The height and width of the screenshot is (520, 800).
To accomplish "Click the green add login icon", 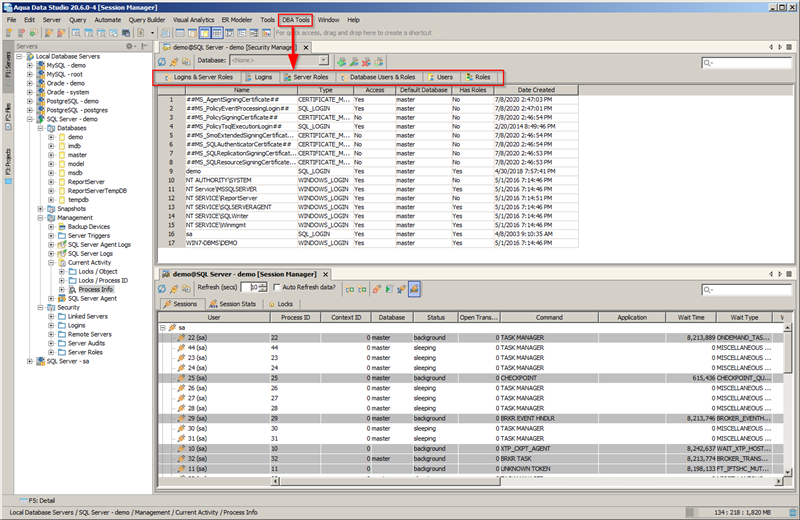I will pos(341,62).
